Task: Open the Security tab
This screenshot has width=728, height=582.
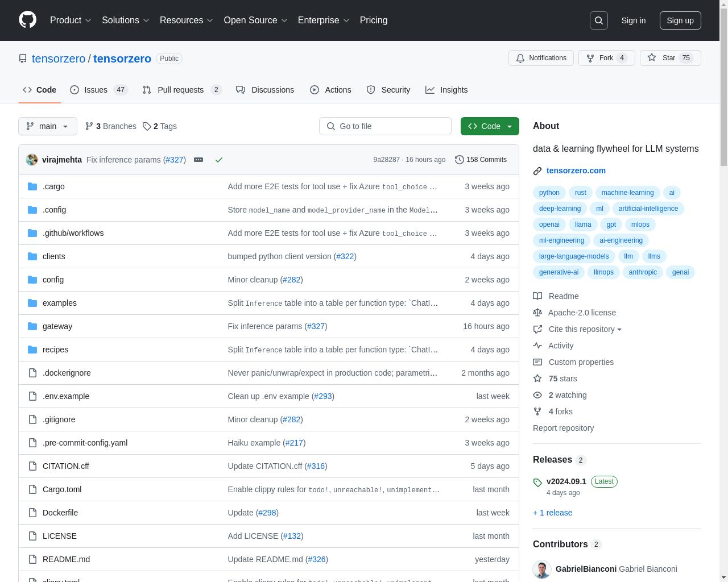Action: (388, 90)
